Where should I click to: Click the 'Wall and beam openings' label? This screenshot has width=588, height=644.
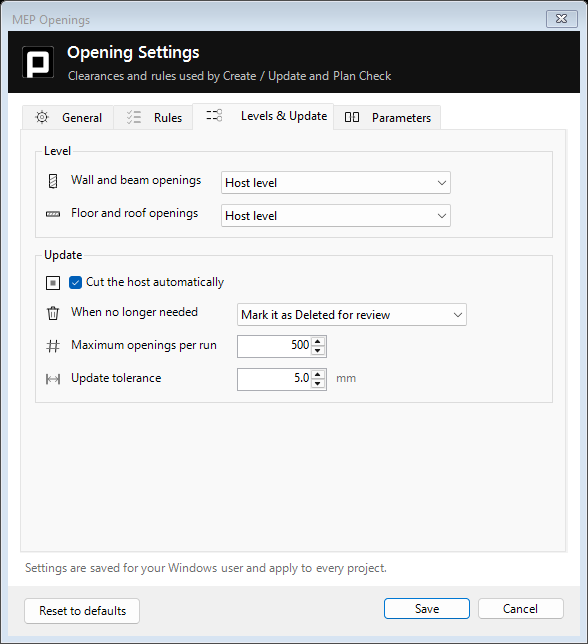[x=136, y=180]
